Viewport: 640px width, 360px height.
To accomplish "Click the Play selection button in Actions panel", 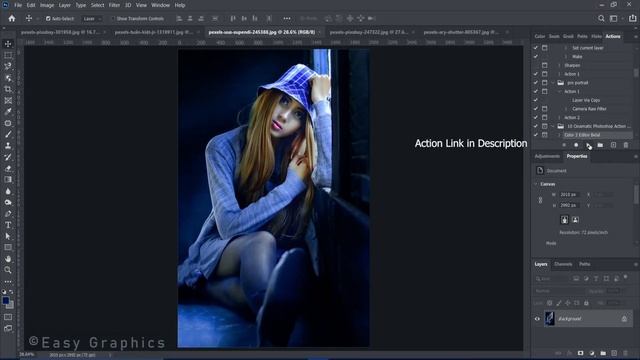I will click(588, 145).
